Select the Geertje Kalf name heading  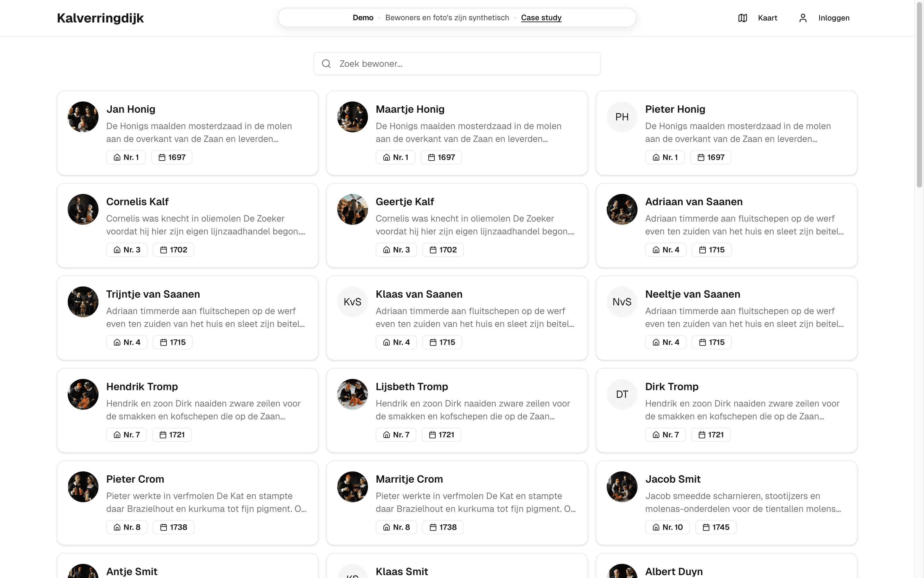point(405,202)
